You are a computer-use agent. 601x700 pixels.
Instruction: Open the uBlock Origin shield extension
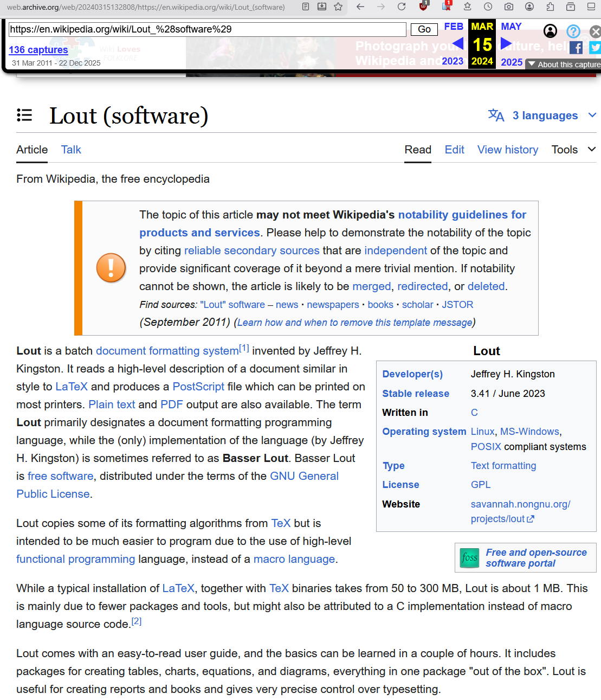(x=424, y=7)
